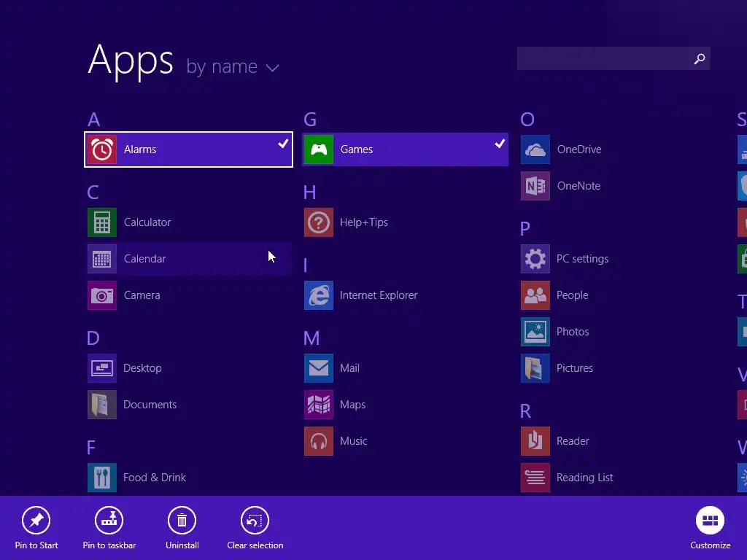Click the 'Music' app name
The height and width of the screenshot is (560, 747).
coord(354,441)
